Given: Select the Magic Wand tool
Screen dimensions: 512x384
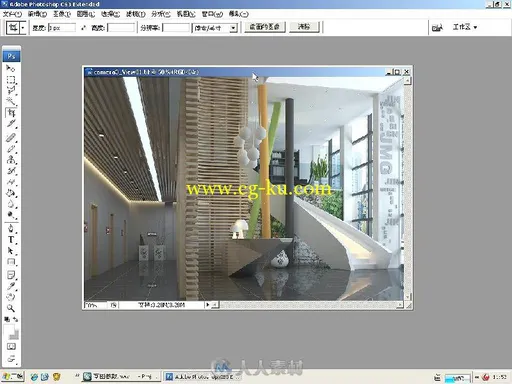Looking at the screenshot, I should pyautogui.click(x=11, y=101).
